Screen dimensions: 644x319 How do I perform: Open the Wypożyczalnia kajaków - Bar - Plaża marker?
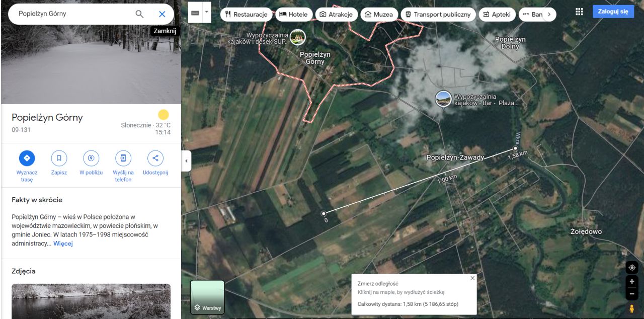click(x=443, y=99)
